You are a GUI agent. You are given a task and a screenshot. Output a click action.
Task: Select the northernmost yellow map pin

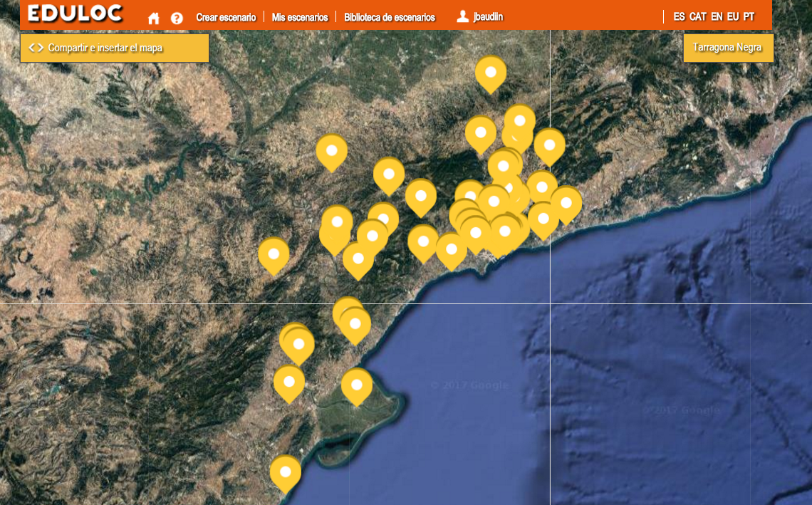click(491, 72)
